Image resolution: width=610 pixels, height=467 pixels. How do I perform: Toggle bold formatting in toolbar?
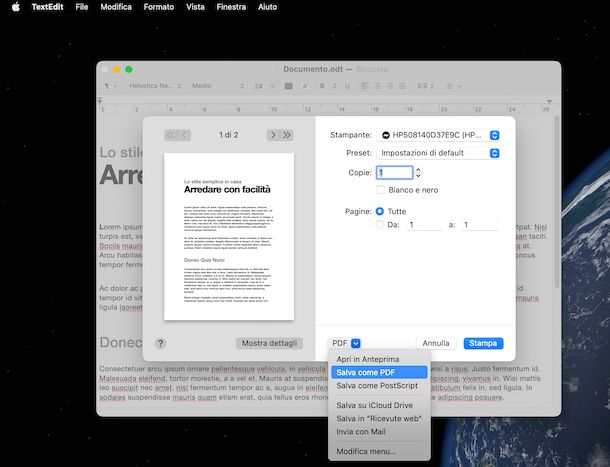322,86
